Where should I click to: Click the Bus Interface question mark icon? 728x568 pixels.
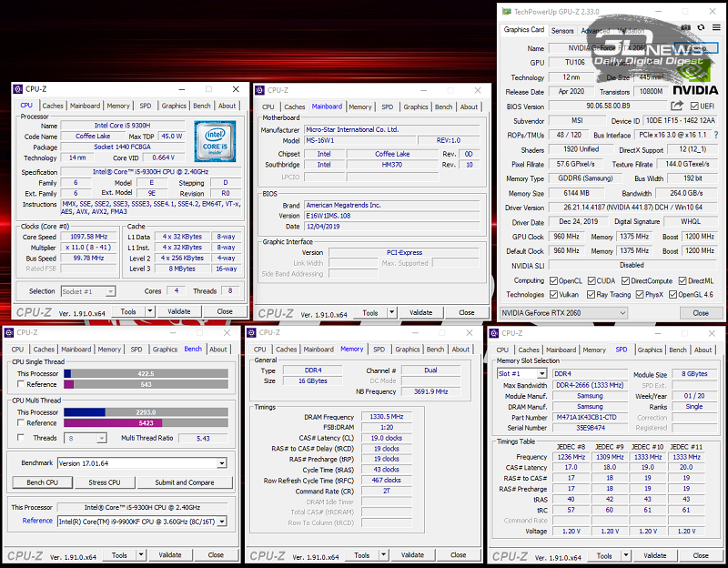[x=716, y=135]
